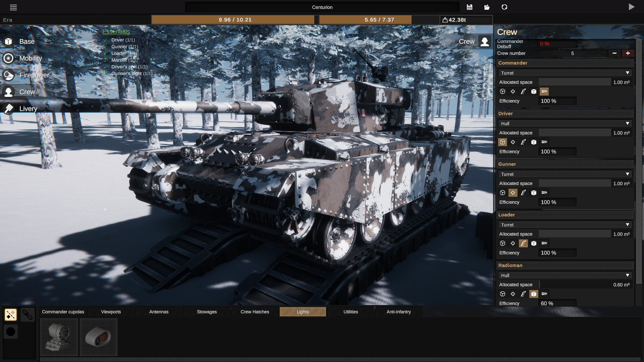
Task: Select the Mobility menu item
Action: pyautogui.click(x=30, y=58)
